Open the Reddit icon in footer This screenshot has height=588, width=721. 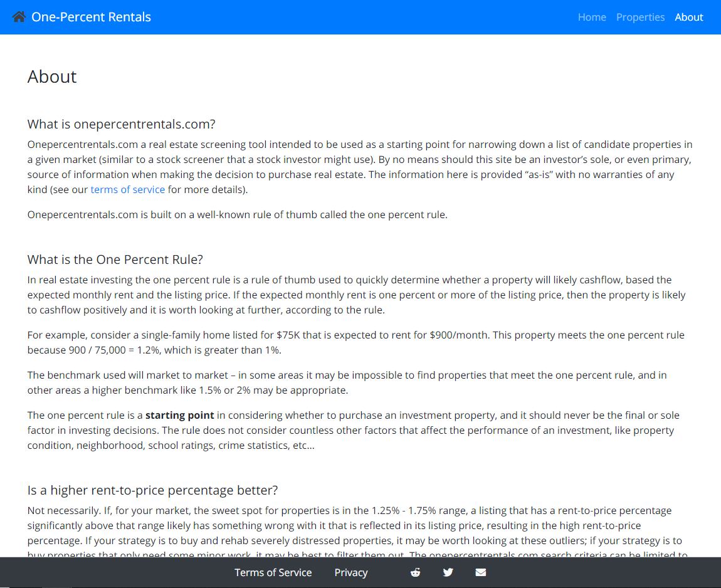415,572
